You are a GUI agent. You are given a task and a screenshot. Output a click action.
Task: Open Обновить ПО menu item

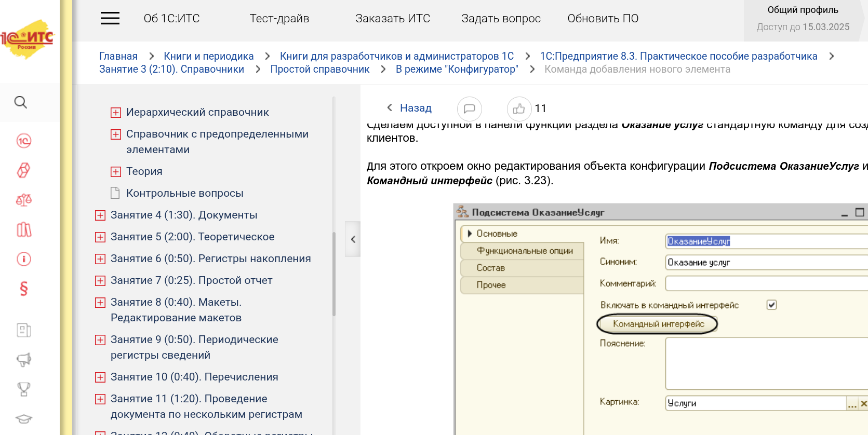[603, 19]
